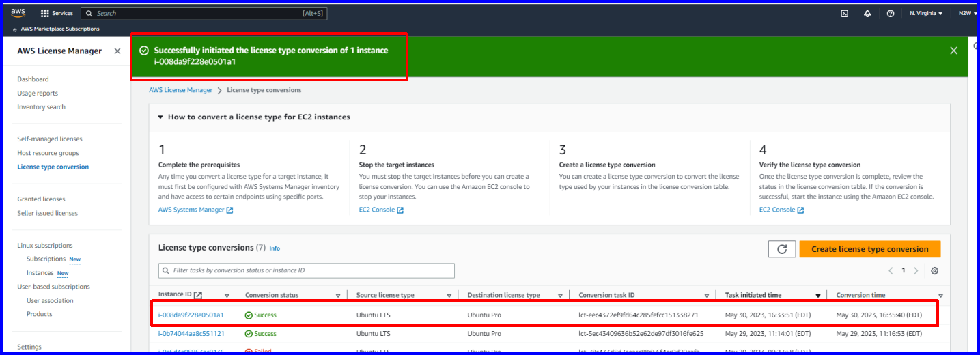The width and height of the screenshot is (980, 355).
Task: Open Linux subscriptions section
Action: (45, 246)
